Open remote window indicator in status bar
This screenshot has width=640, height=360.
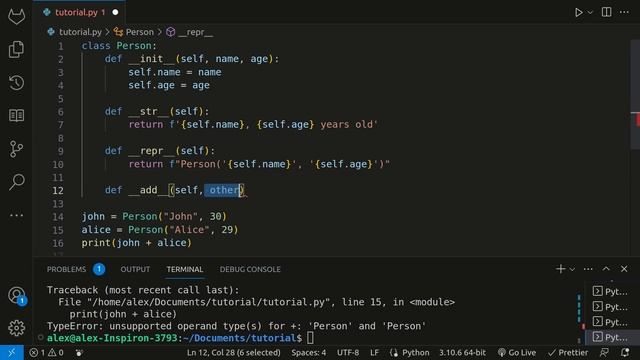point(12,352)
